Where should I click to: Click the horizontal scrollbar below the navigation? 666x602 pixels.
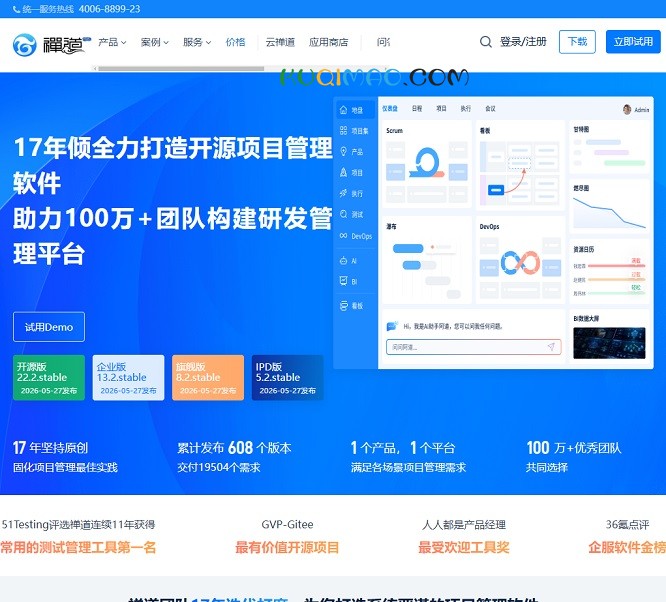click(181, 68)
